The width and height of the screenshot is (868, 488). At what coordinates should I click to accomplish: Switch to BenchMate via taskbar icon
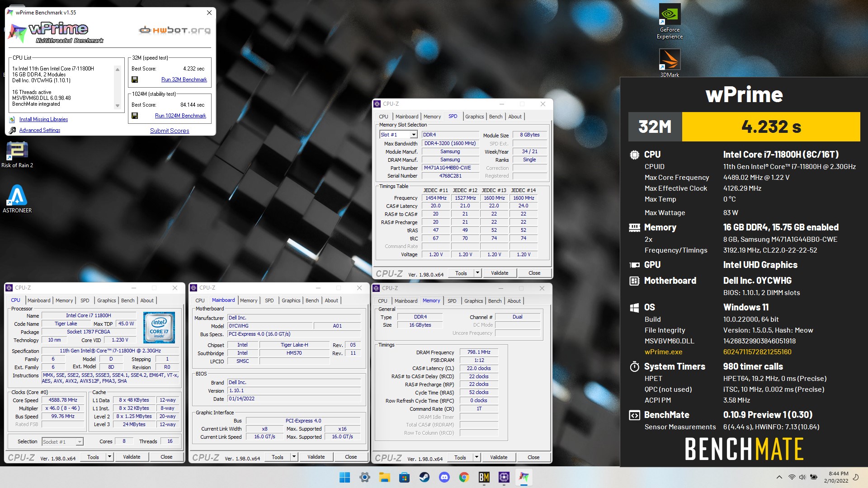[x=484, y=477]
